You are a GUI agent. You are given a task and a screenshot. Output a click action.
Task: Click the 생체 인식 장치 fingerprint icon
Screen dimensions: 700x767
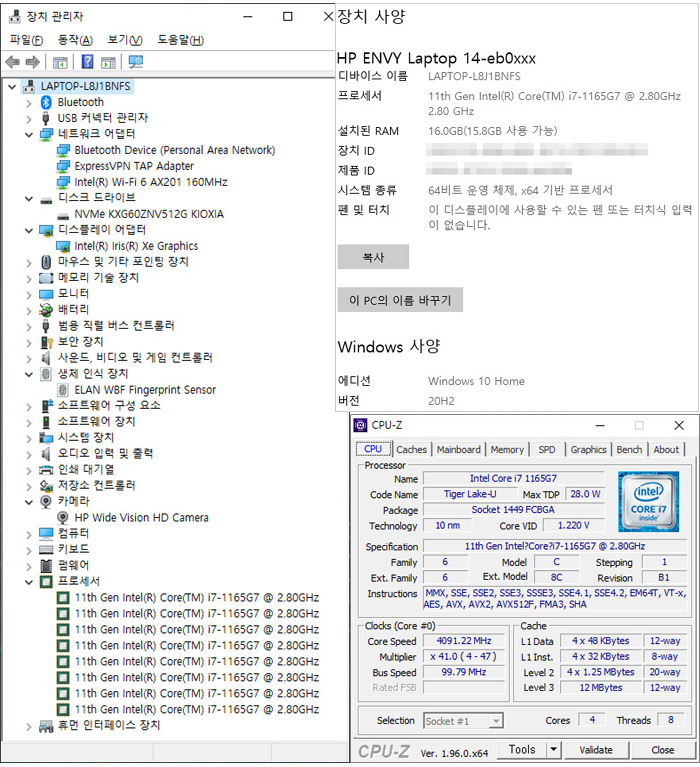pos(46,374)
